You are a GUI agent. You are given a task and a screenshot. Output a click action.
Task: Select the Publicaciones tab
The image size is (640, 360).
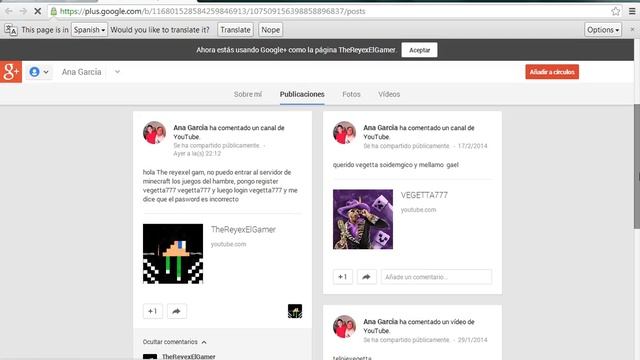[302, 94]
